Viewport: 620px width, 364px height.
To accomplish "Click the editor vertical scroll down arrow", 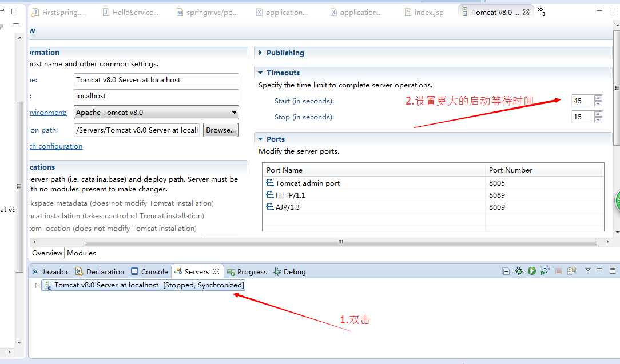I will [617, 233].
